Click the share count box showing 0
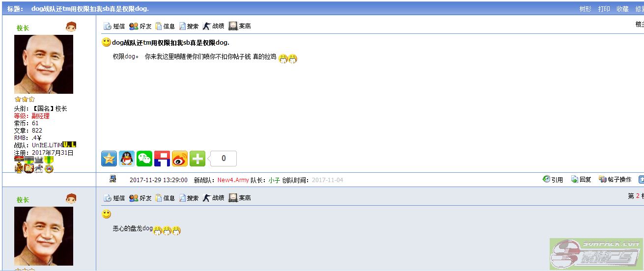 coord(224,159)
